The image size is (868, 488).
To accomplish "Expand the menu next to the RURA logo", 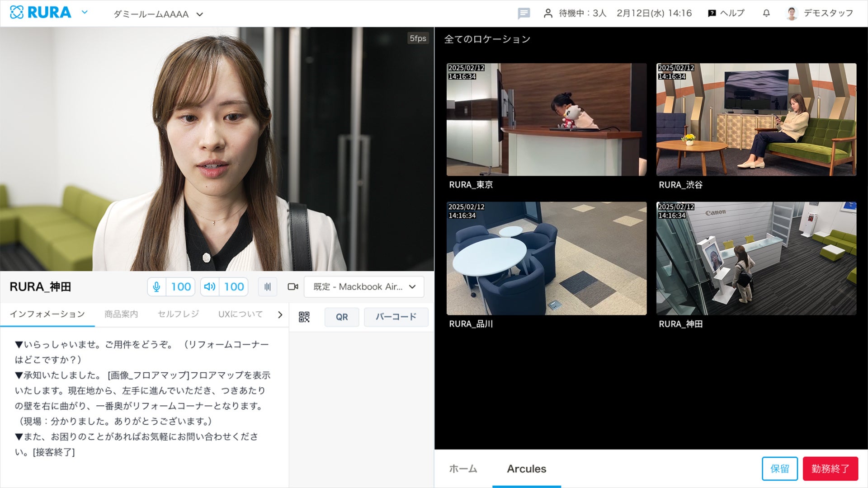I will tap(85, 13).
